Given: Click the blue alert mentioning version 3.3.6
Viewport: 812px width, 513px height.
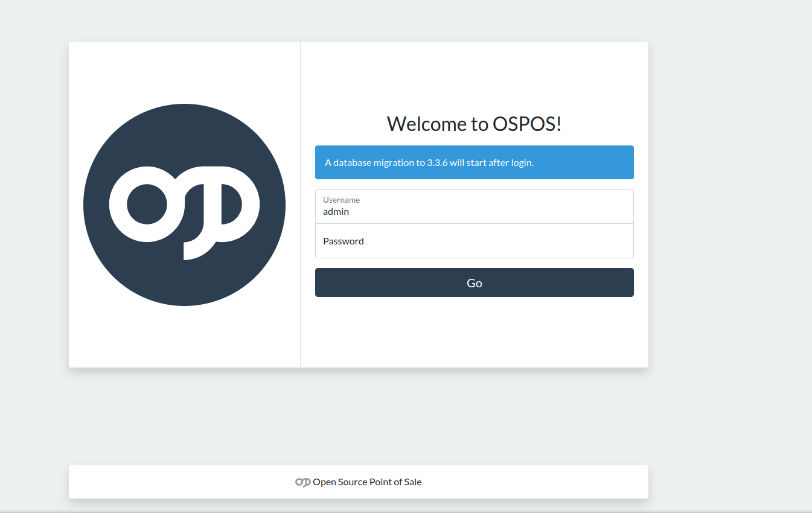Looking at the screenshot, I should (x=474, y=162).
